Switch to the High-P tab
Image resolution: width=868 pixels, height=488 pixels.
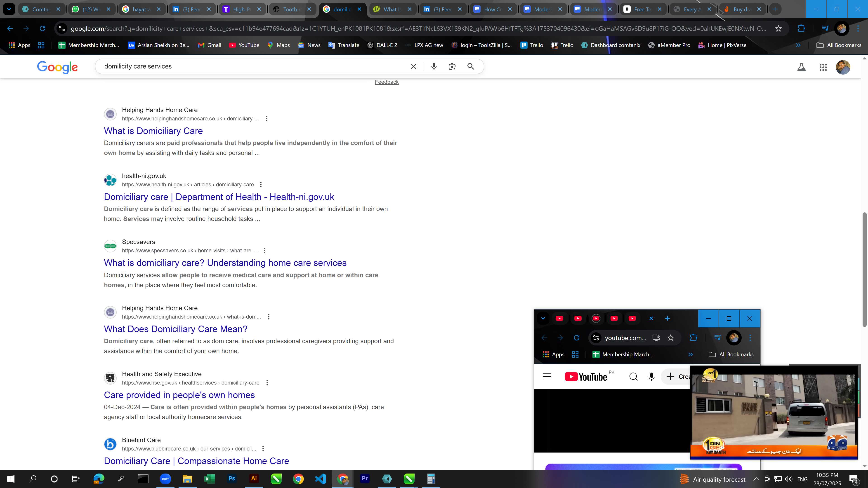click(243, 9)
